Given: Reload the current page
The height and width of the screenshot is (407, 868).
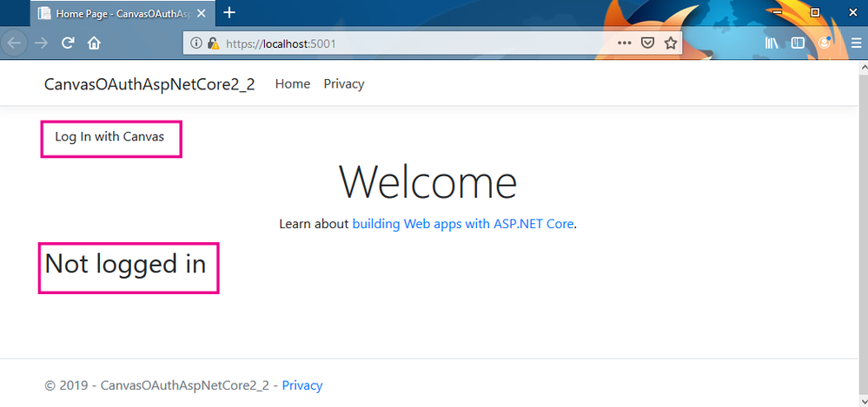Looking at the screenshot, I should point(68,43).
